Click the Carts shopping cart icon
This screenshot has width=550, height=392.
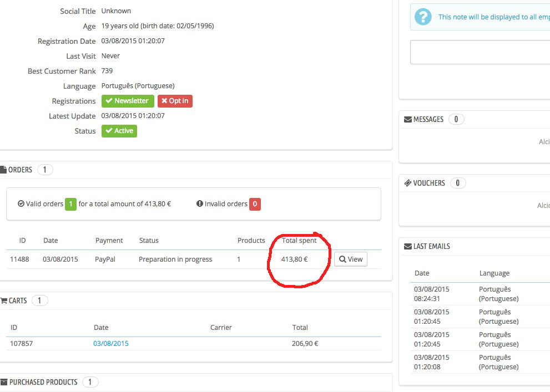4,301
